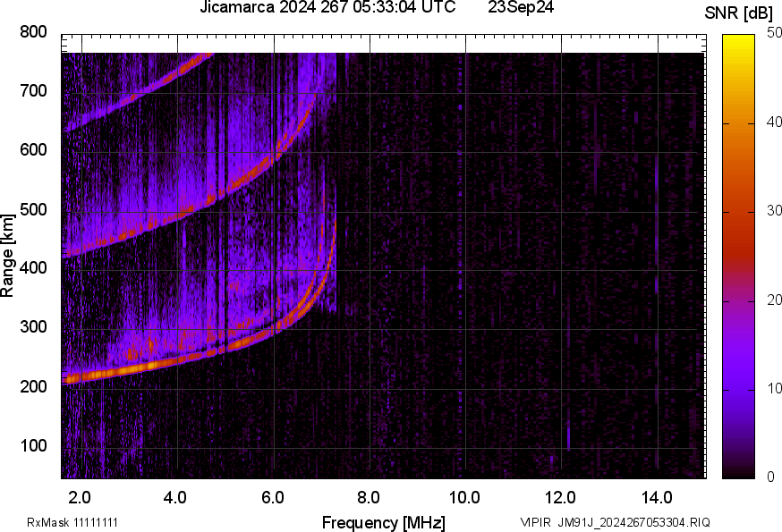Click the frequency tick label '2.0'

click(80, 498)
